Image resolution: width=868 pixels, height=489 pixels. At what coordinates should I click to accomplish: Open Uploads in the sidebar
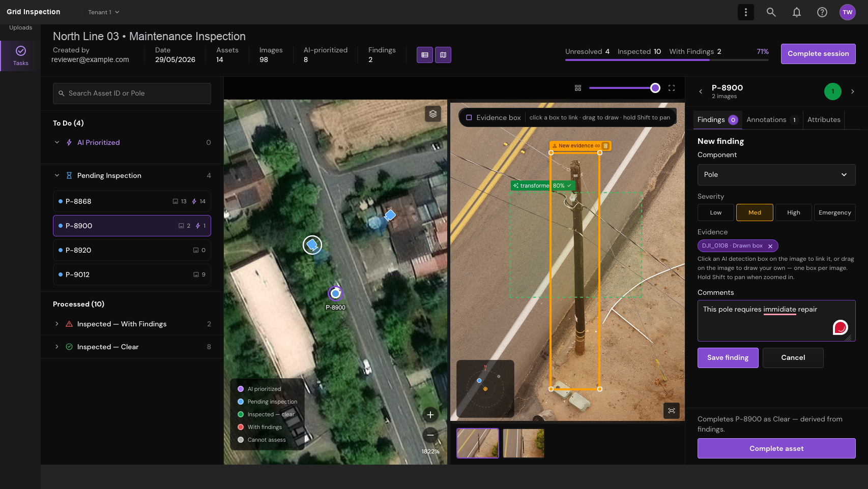[x=20, y=27]
